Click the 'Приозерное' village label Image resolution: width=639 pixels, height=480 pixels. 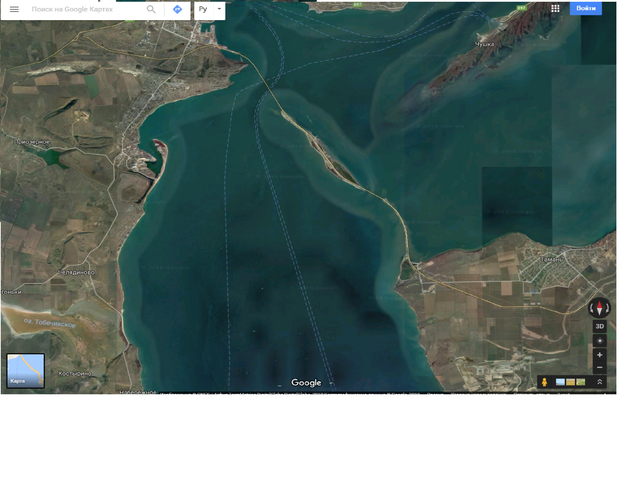coord(33,142)
